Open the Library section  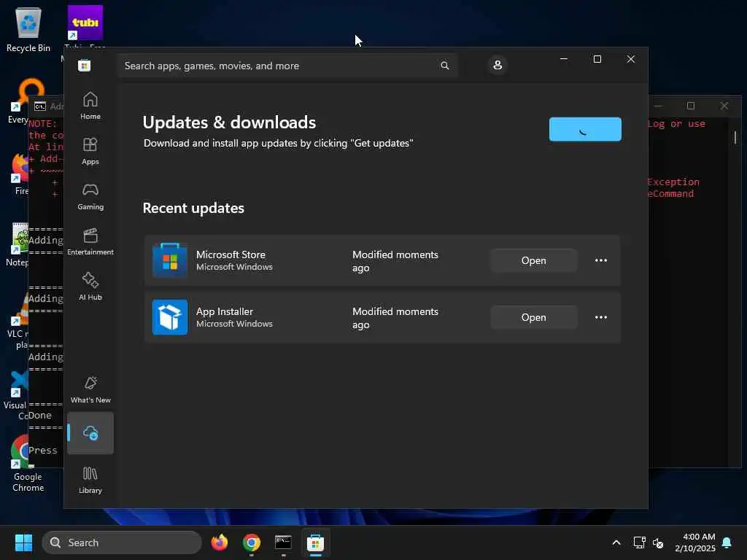point(90,480)
